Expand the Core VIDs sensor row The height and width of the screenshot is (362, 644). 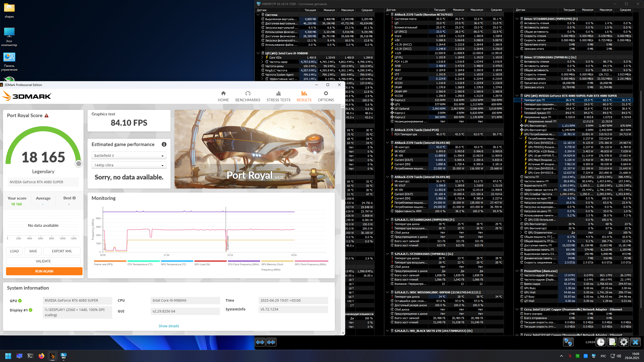point(262,58)
